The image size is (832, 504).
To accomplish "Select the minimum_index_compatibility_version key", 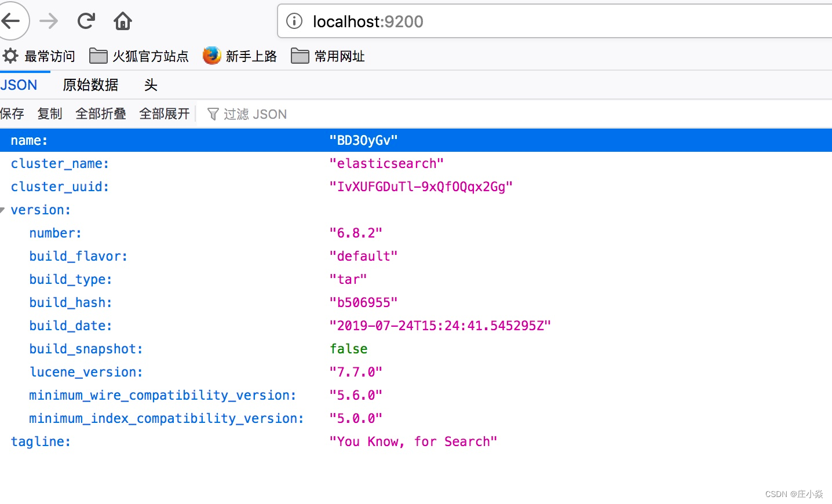I will 167,418.
